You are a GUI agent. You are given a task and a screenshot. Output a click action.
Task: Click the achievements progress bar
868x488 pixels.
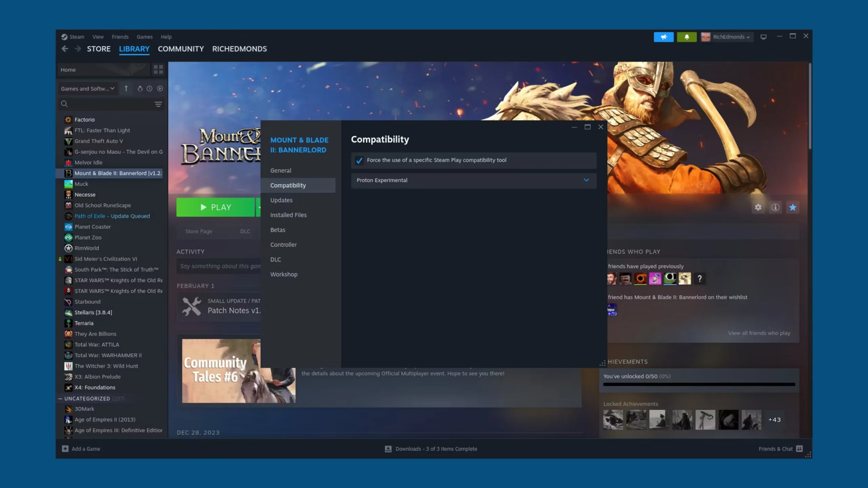pyautogui.click(x=699, y=384)
